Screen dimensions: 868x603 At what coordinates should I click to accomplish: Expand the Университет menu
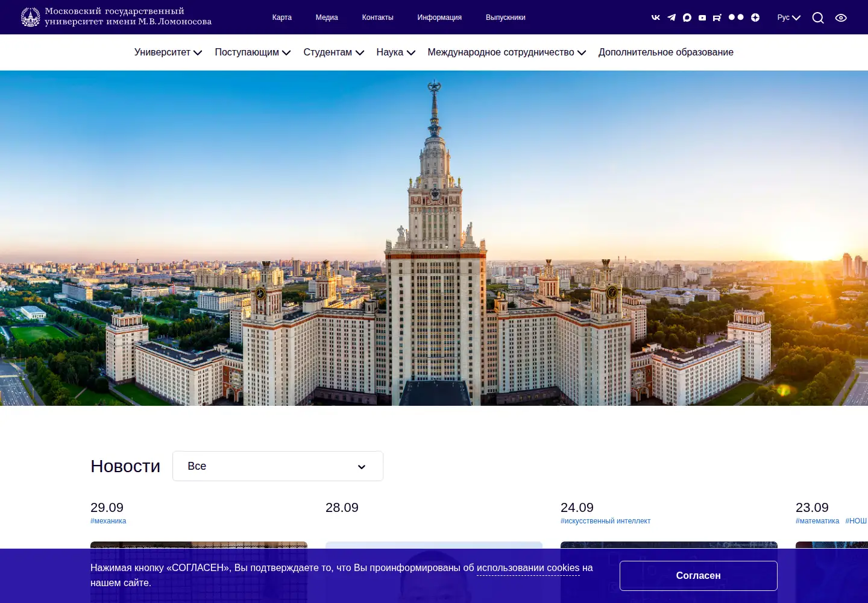click(x=168, y=52)
